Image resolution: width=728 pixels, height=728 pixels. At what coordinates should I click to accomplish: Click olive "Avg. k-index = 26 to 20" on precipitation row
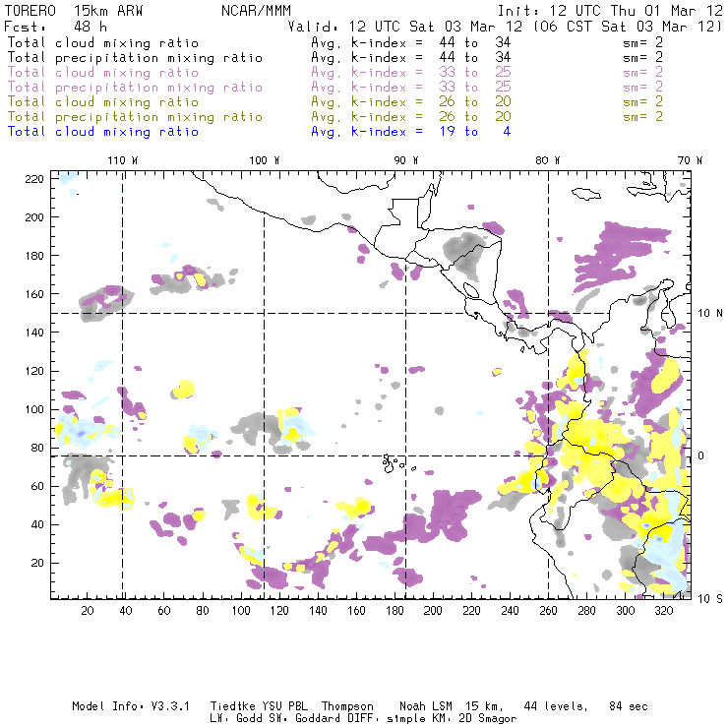411,116
